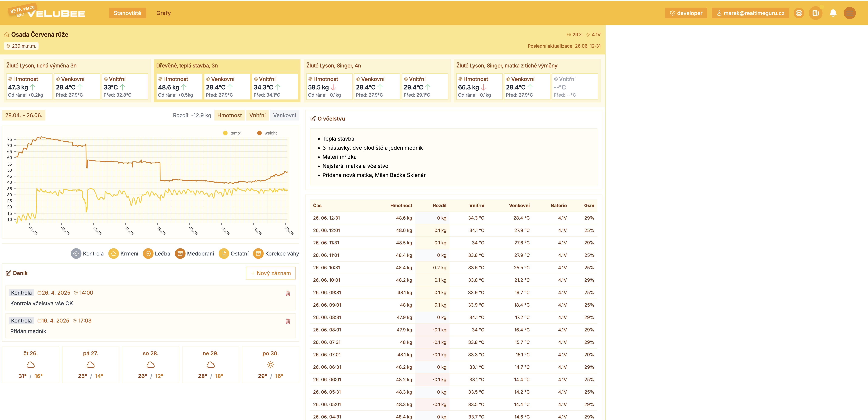
Task: Toggle the Venkovní series on the chart
Action: click(285, 115)
